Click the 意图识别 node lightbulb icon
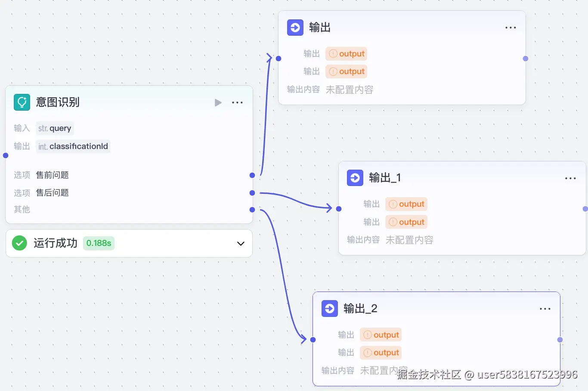588x391 pixels. pyautogui.click(x=22, y=102)
